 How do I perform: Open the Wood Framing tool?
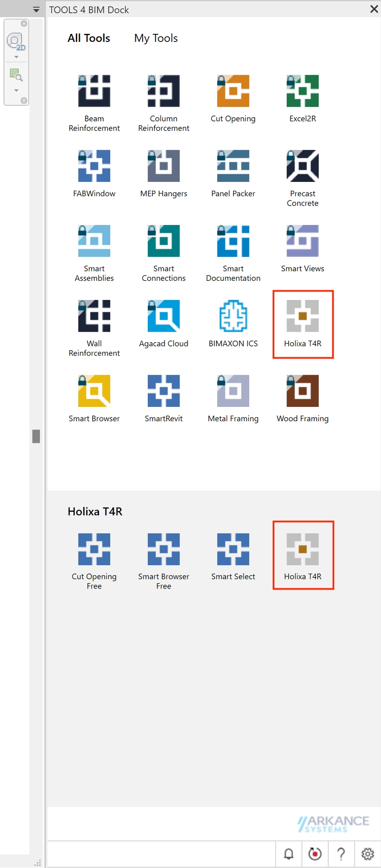(x=302, y=391)
